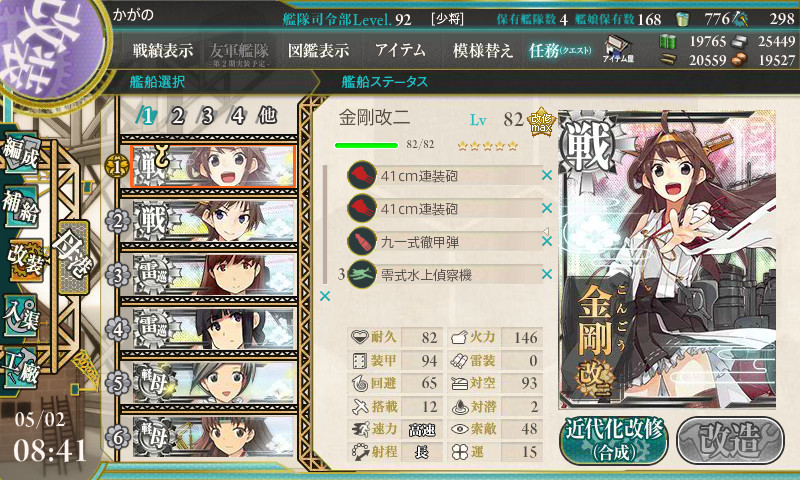The image size is (800, 480).
Task: Open the 入渠 docking sidebar icon
Action: tap(21, 315)
